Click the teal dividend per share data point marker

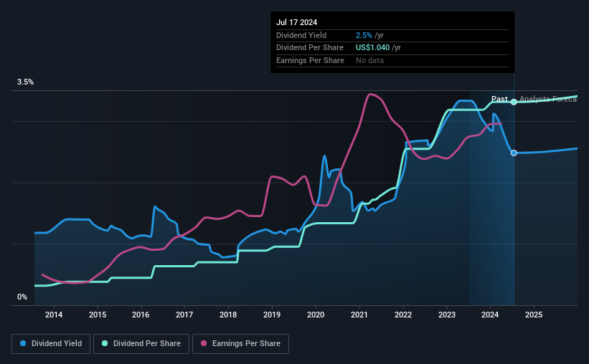point(514,102)
